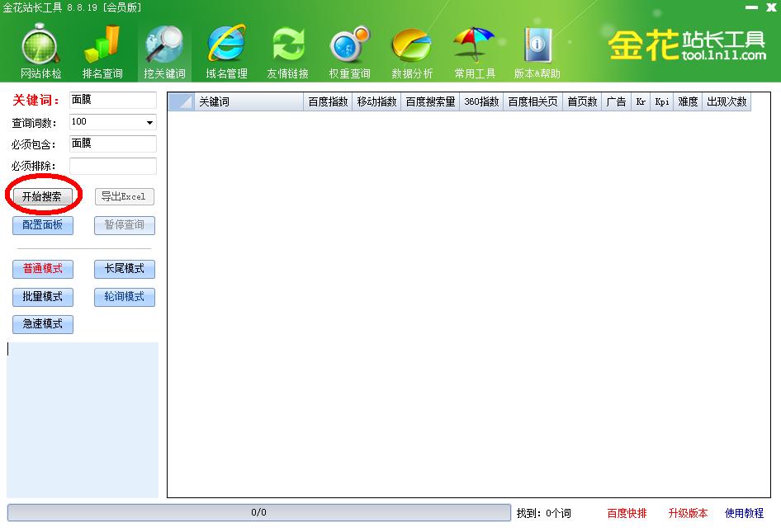Switch to 急速模式
This screenshot has height=532, width=781.
[42, 324]
